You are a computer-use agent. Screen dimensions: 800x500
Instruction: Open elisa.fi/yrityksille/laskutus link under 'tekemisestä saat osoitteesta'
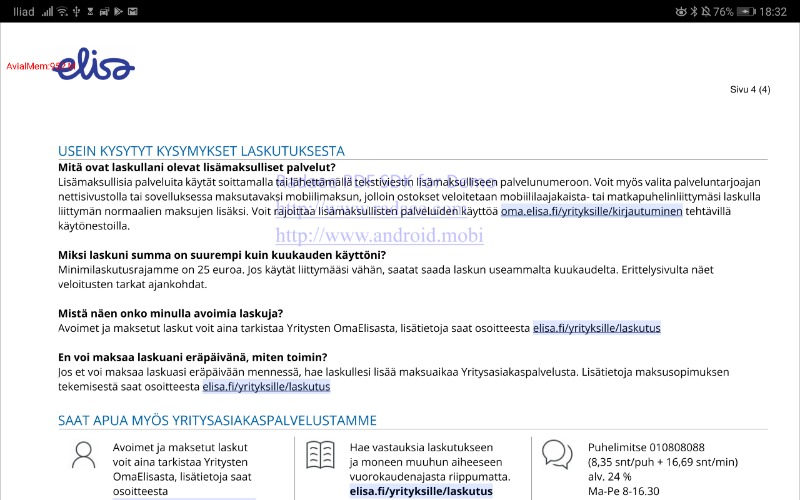266,387
